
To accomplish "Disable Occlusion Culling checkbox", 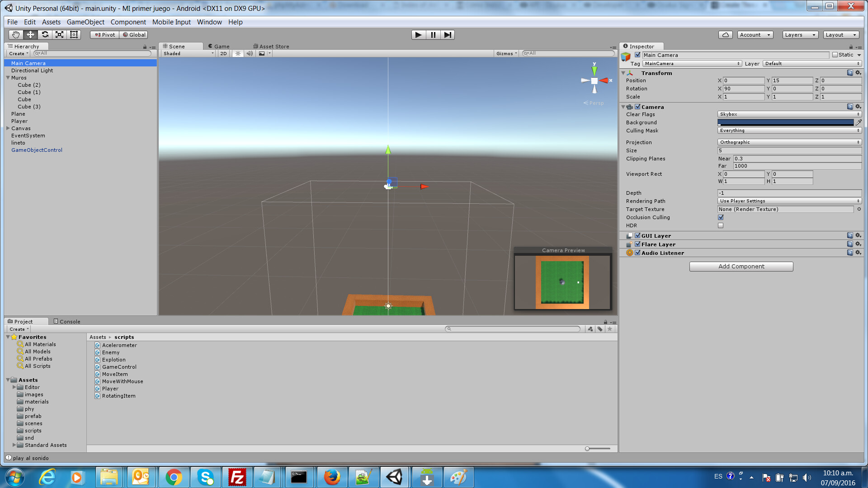I will coord(721,217).
